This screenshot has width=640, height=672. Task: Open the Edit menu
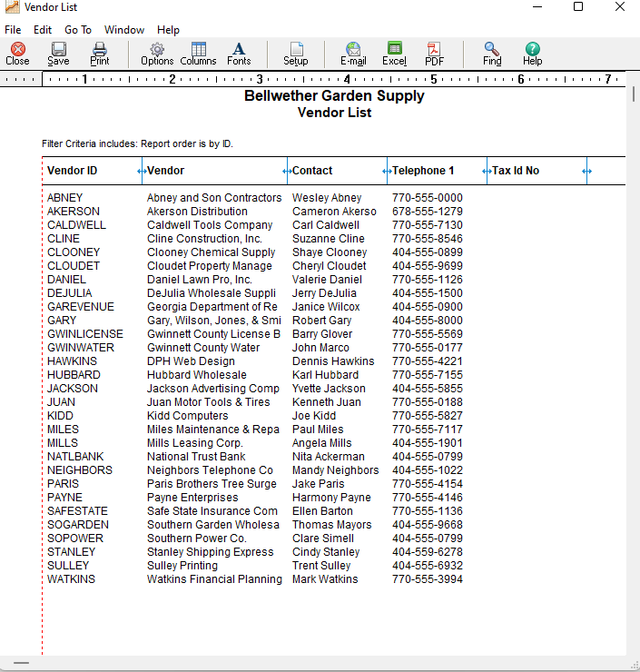tap(43, 30)
